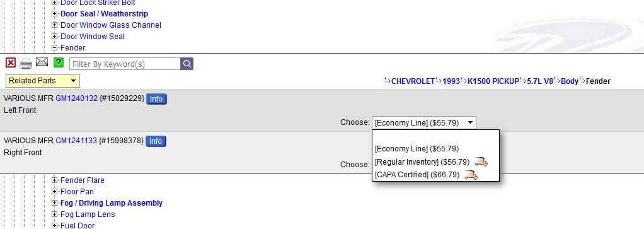Click the search magnifier button

click(187, 64)
